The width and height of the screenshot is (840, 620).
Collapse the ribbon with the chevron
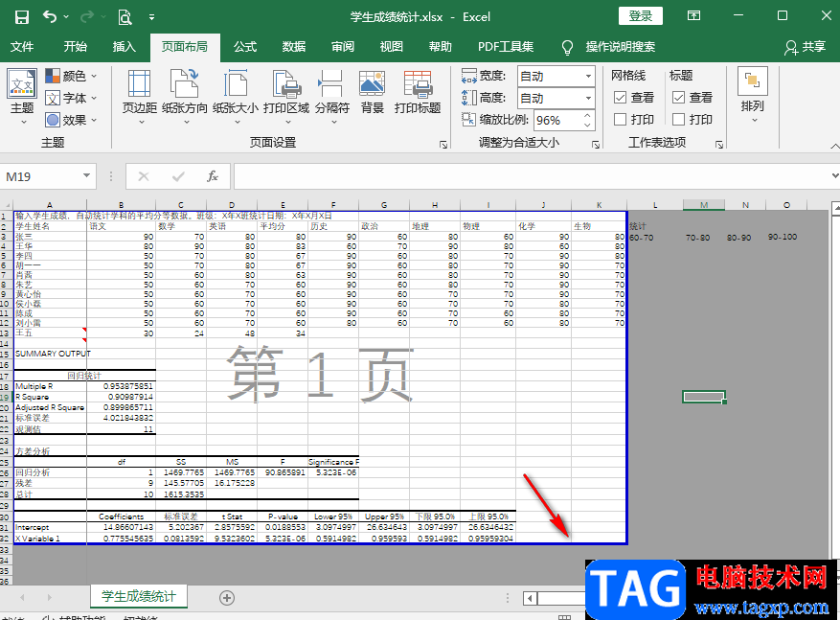[x=834, y=146]
